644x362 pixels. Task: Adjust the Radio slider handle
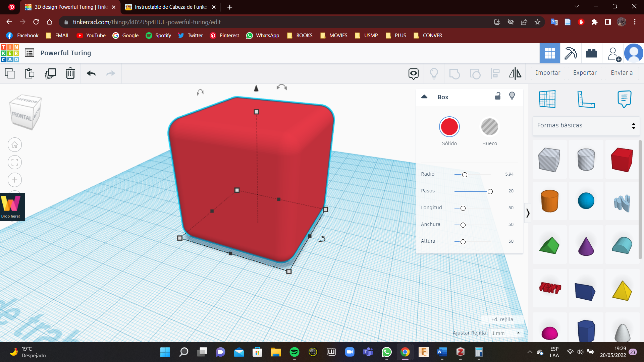(465, 175)
